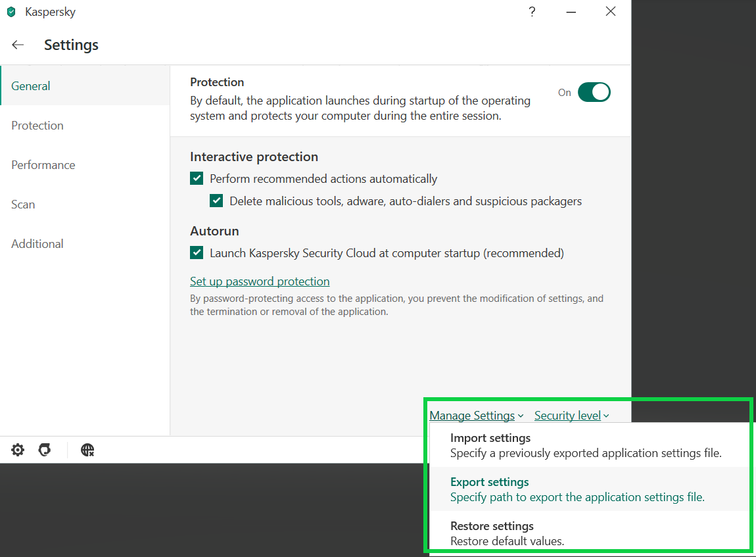
Task: Click the settings gear icon in footer
Action: [x=18, y=450]
